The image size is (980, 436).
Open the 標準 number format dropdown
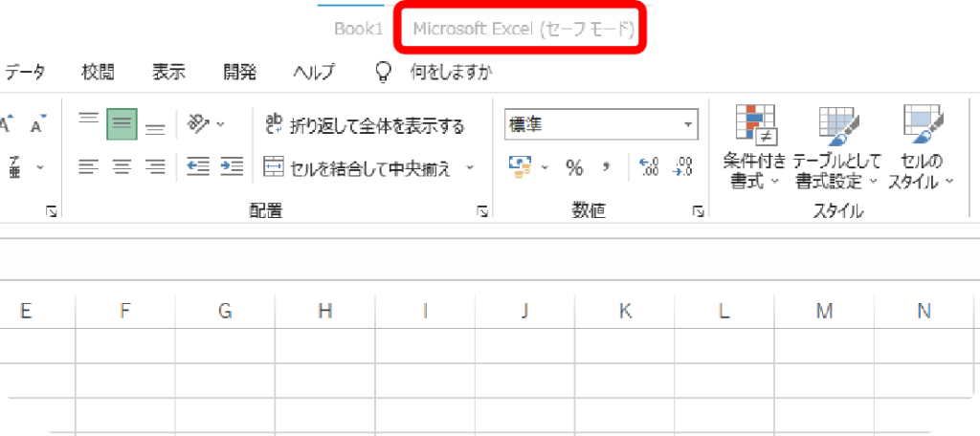coord(688,124)
